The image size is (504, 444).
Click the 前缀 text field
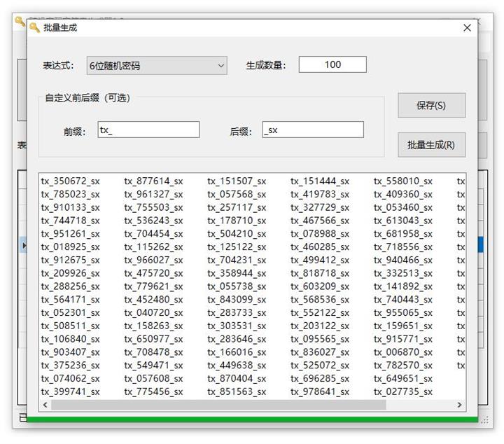coord(148,130)
